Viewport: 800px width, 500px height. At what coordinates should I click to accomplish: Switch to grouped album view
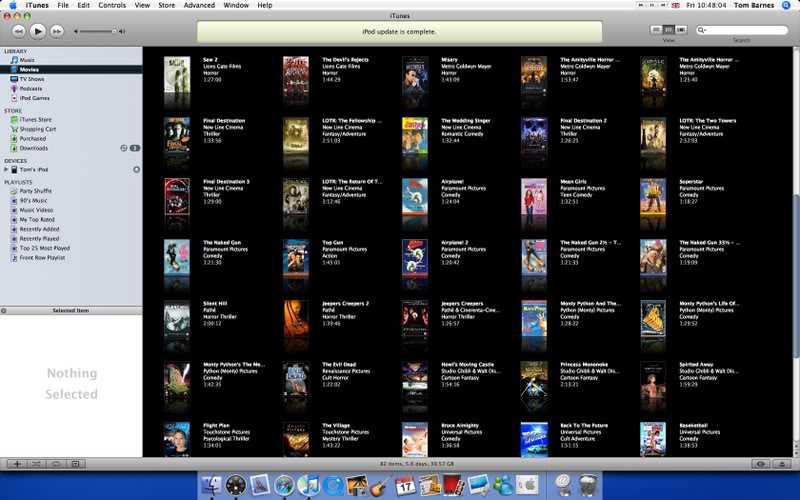click(668, 30)
